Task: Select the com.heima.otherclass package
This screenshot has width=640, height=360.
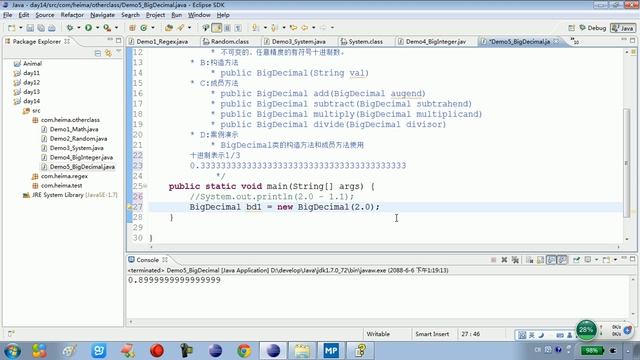Action: (66, 120)
